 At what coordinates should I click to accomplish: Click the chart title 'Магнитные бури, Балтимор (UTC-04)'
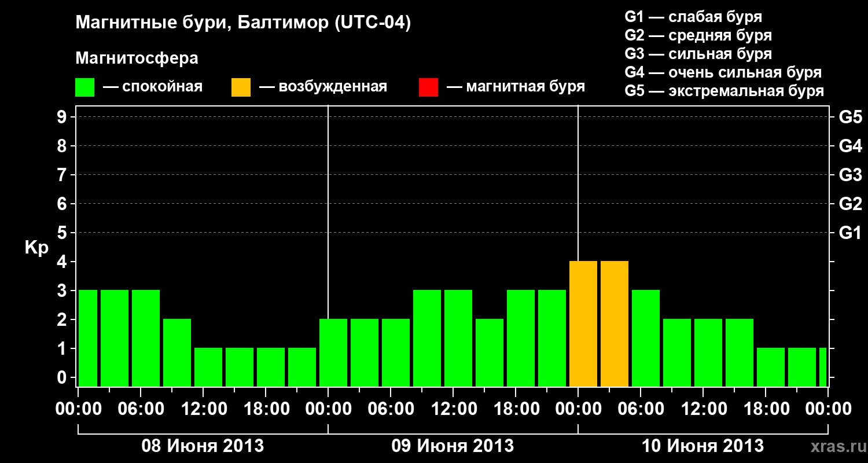tap(243, 23)
